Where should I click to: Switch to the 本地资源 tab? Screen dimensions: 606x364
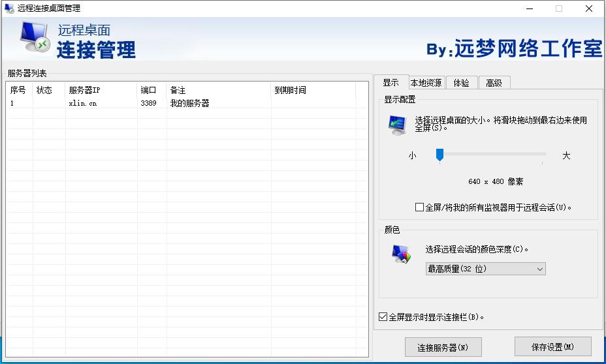pos(426,83)
